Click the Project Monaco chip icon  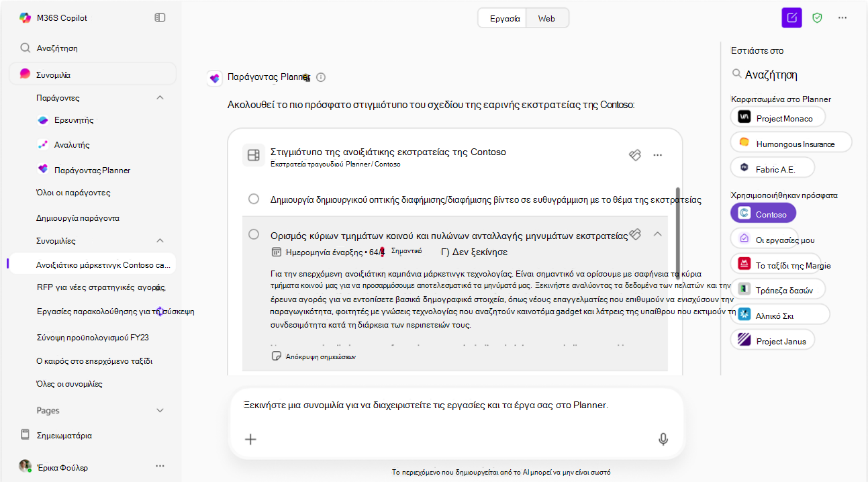click(744, 117)
